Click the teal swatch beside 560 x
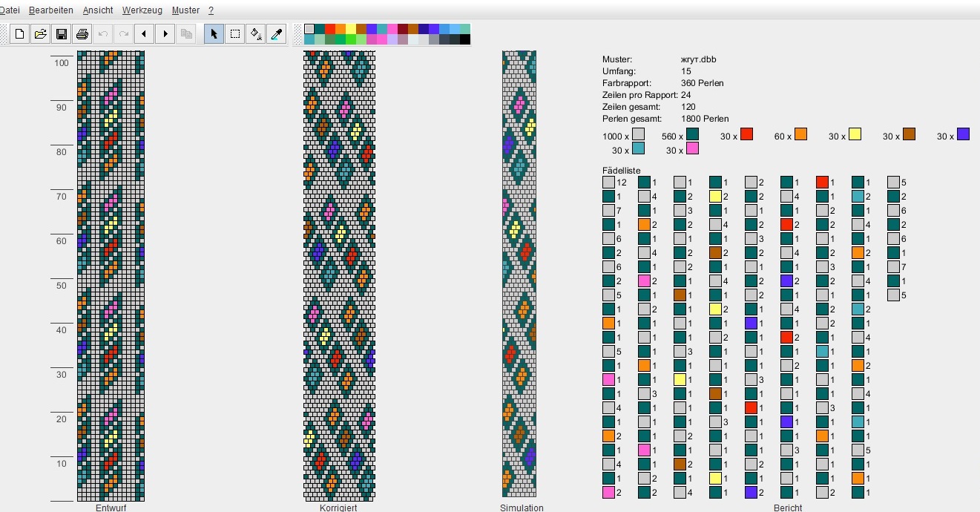The height and width of the screenshot is (512, 980). click(x=692, y=134)
